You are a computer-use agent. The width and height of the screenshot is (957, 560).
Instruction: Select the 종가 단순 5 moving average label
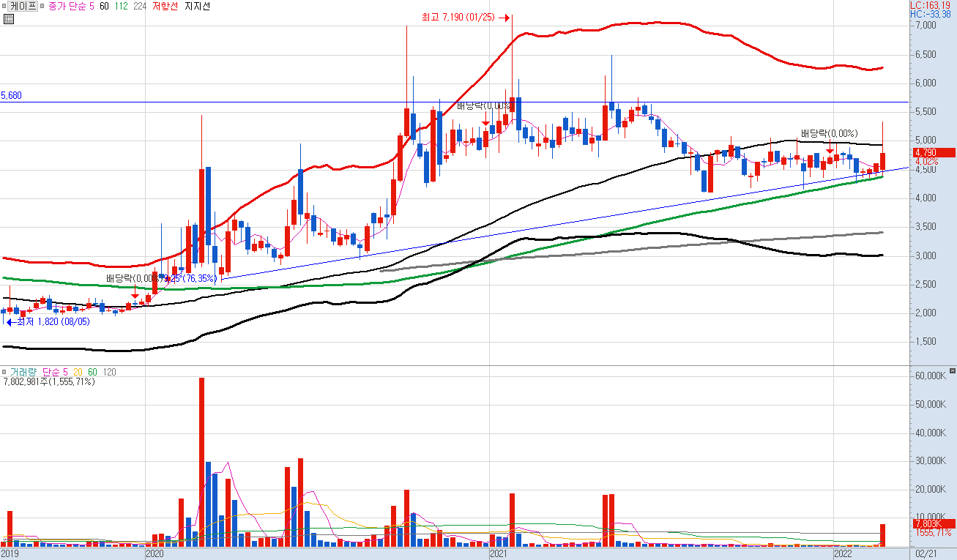click(72, 6)
